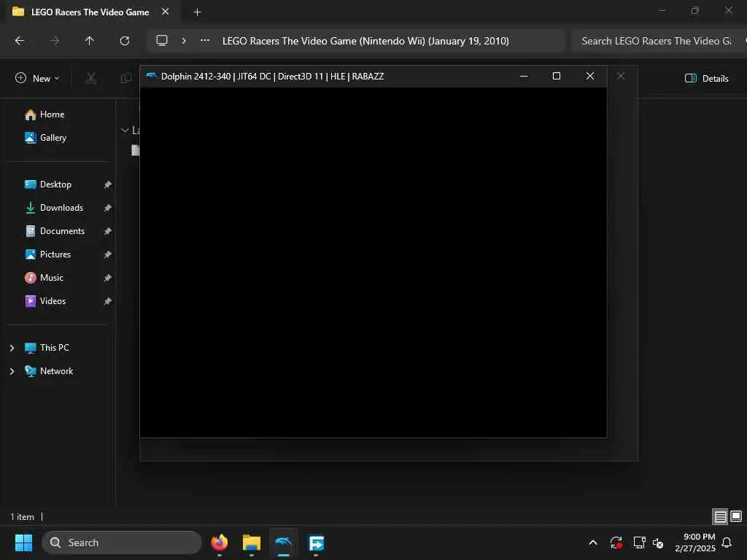Switch to Dolphin emulator on taskbar
Image resolution: width=747 pixels, height=560 pixels.
(x=284, y=542)
